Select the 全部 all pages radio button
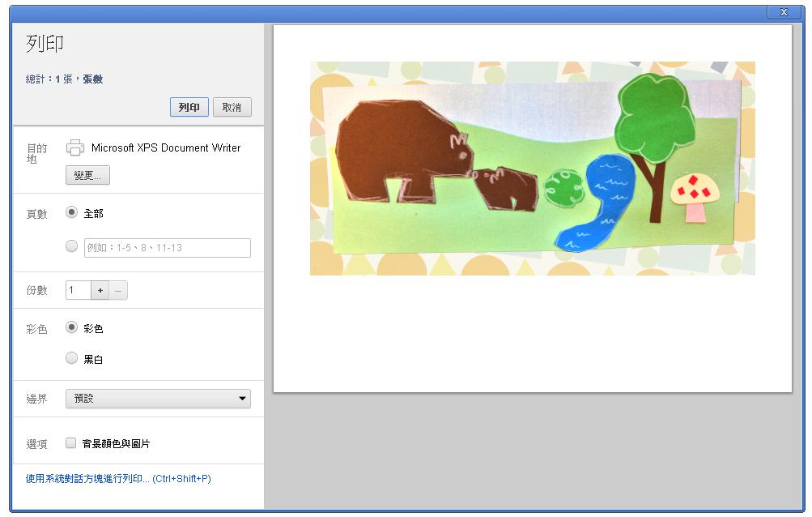The height and width of the screenshot is (517, 812). coord(71,212)
